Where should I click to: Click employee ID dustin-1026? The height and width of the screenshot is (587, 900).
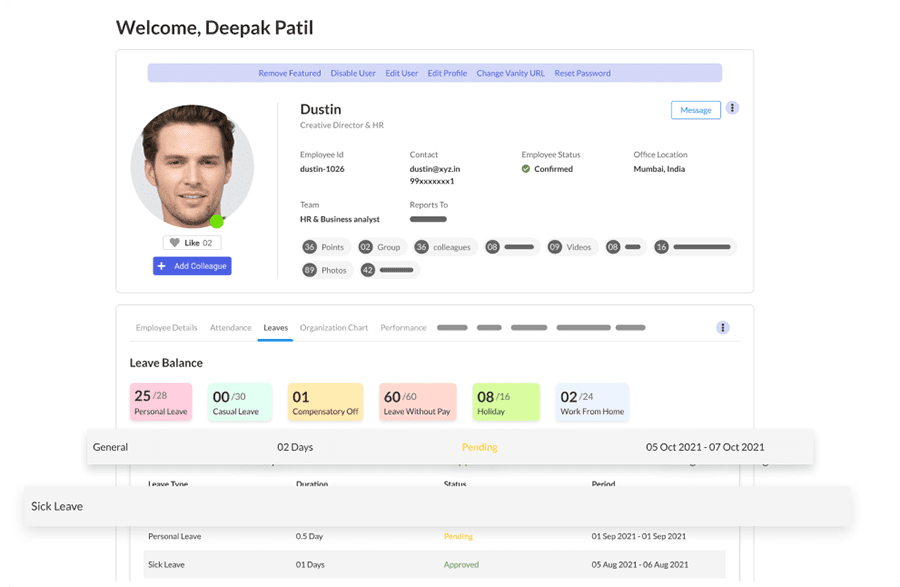coord(322,169)
